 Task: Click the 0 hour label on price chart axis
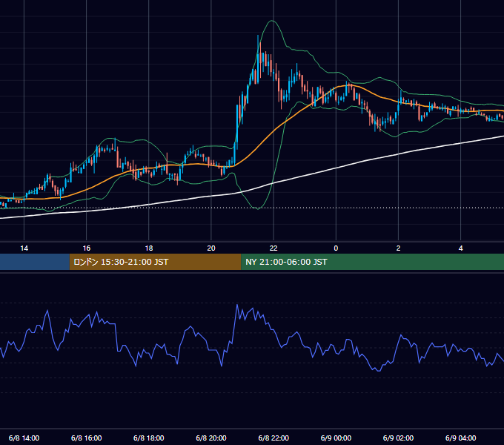tap(336, 248)
